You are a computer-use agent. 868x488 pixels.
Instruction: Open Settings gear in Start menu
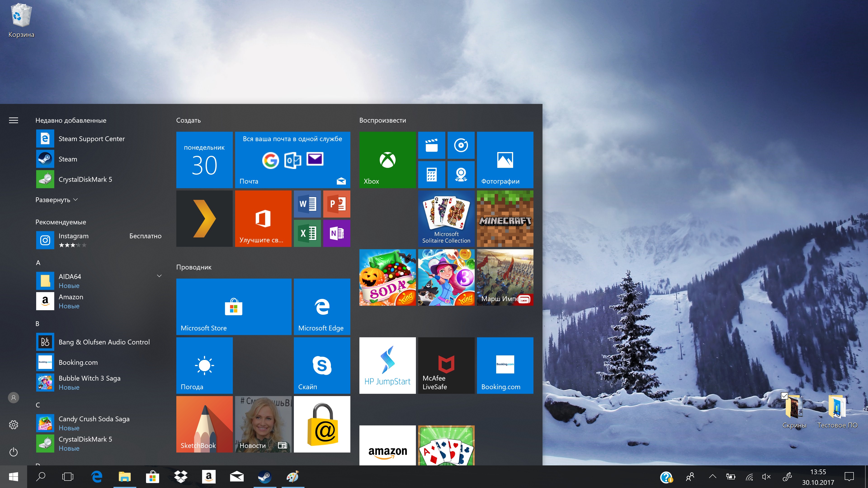[x=14, y=425]
